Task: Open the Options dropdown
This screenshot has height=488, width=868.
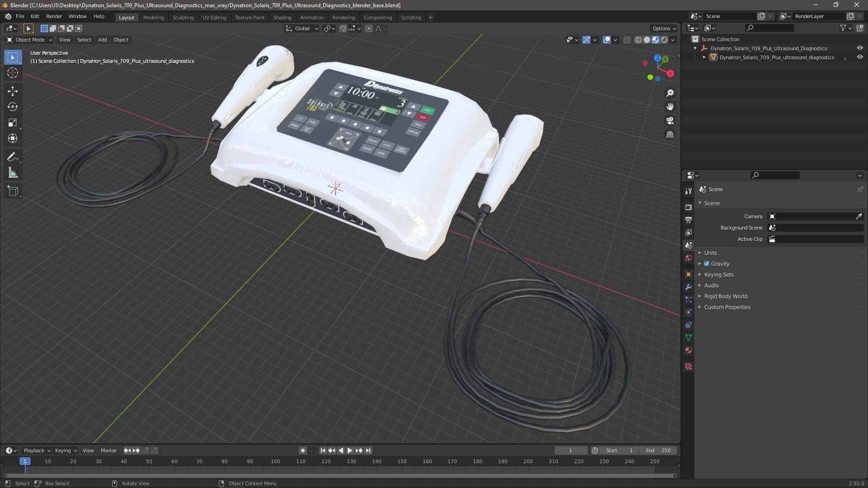Action: point(664,28)
